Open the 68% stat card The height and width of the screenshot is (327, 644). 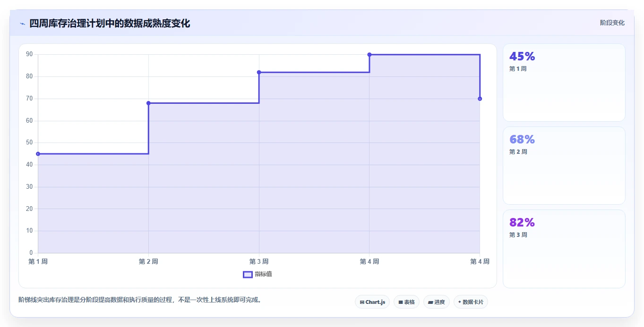(x=564, y=166)
